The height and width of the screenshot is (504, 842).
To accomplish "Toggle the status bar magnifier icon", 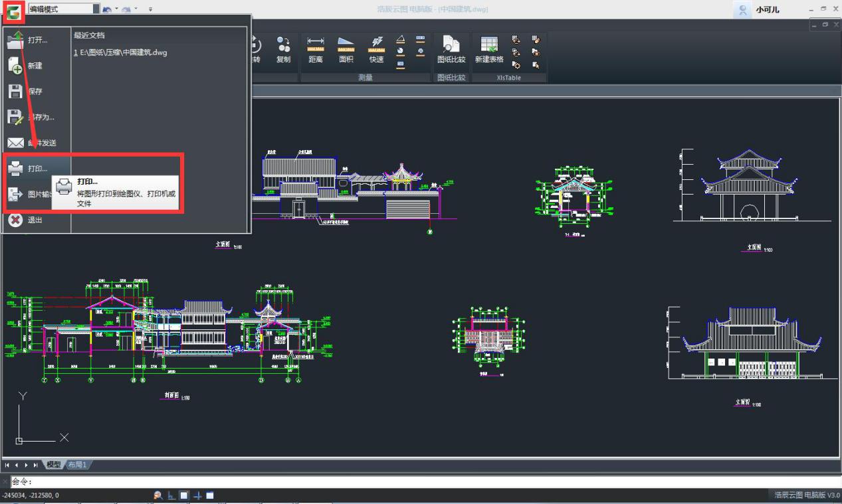I will point(158,495).
